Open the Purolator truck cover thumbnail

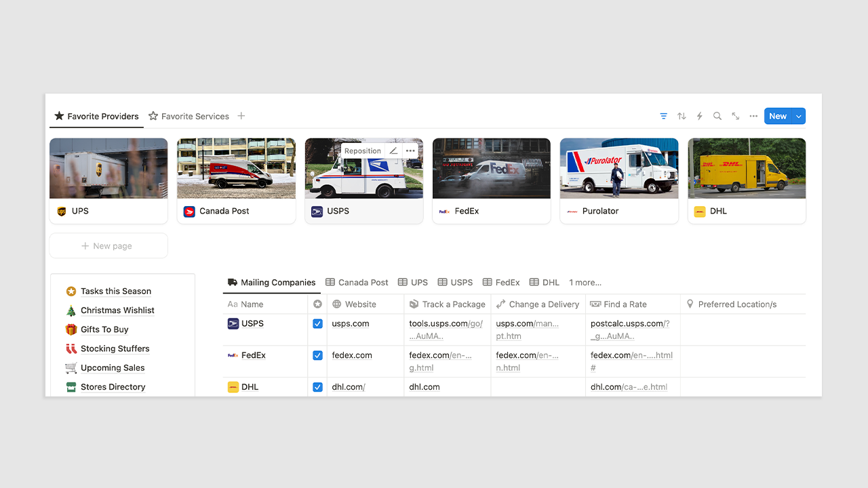click(x=619, y=168)
